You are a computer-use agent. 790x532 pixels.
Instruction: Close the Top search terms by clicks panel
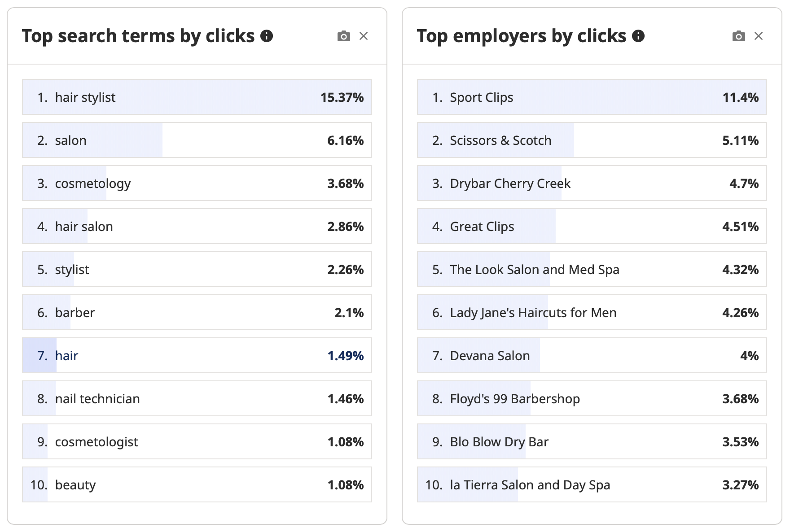364,36
